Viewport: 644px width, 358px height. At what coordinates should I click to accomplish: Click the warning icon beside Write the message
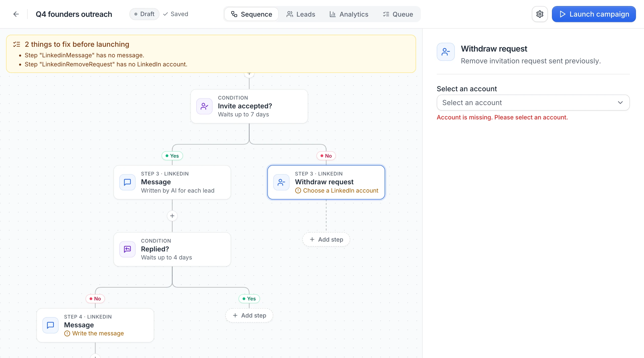click(x=67, y=334)
